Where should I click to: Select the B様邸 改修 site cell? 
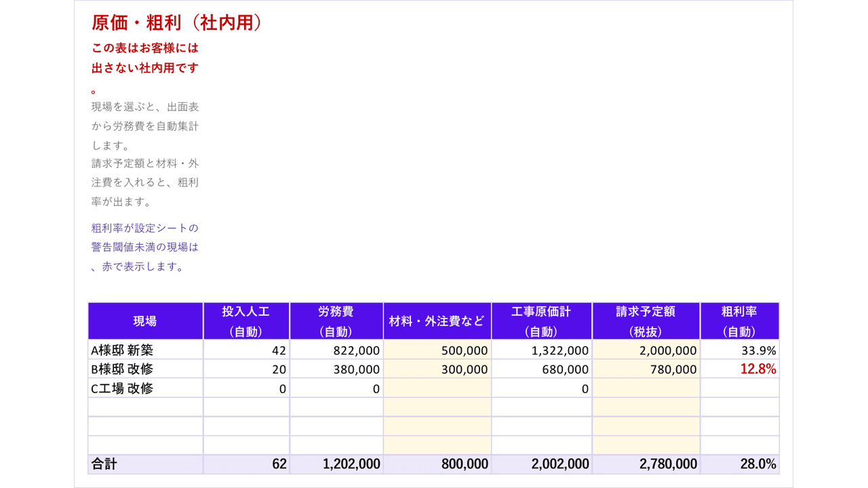click(x=145, y=369)
